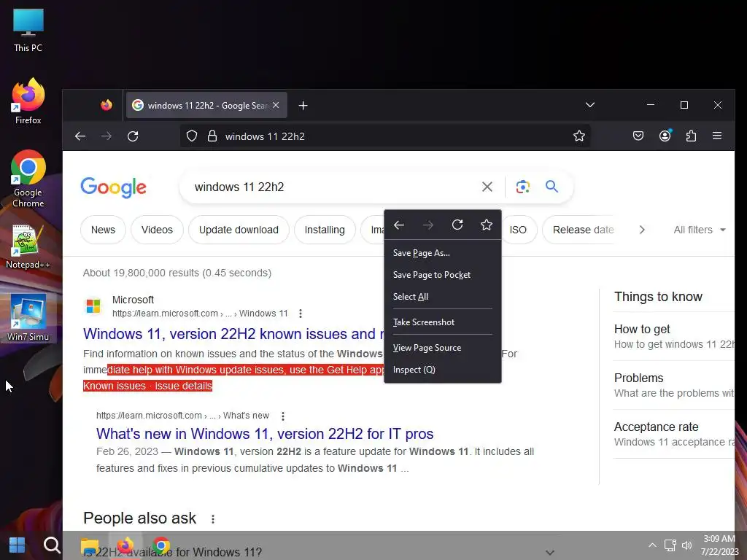Bookmark page with address bar star

pos(578,136)
